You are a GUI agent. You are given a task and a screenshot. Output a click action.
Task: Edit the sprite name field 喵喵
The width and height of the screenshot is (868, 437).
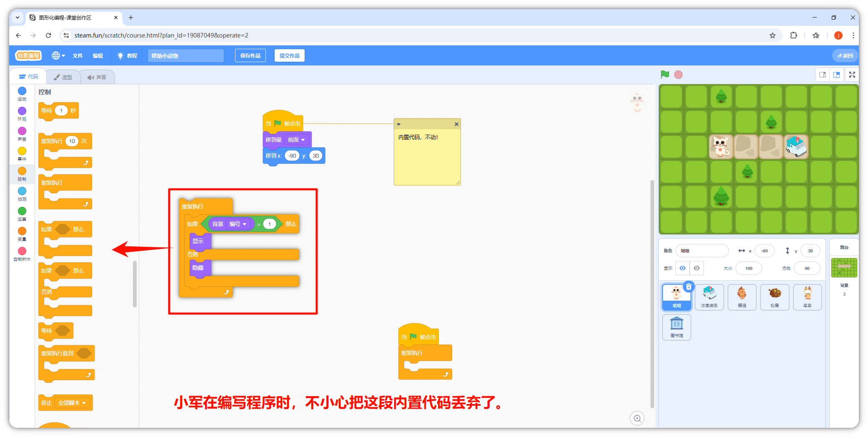coord(702,251)
